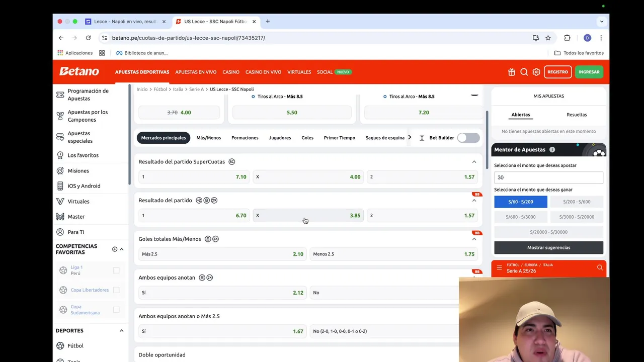Screen dimensions: 644x362
Task: Bookmark page with star icon
Action: [x=548, y=38]
